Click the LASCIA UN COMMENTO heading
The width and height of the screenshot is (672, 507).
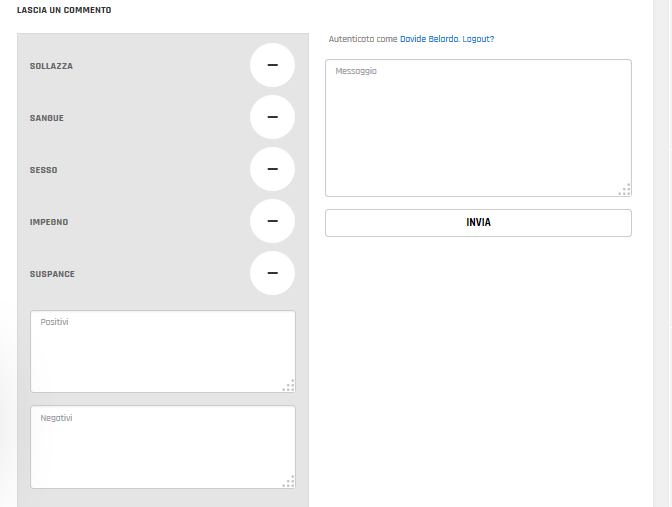tap(64, 10)
